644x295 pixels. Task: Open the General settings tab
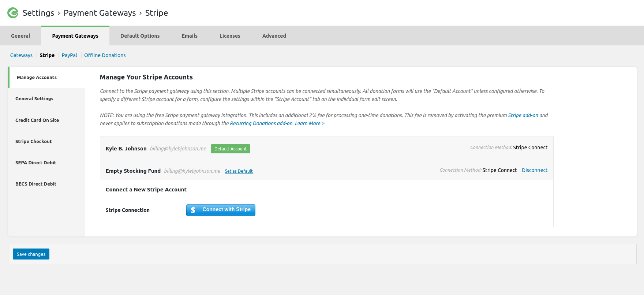(x=20, y=36)
